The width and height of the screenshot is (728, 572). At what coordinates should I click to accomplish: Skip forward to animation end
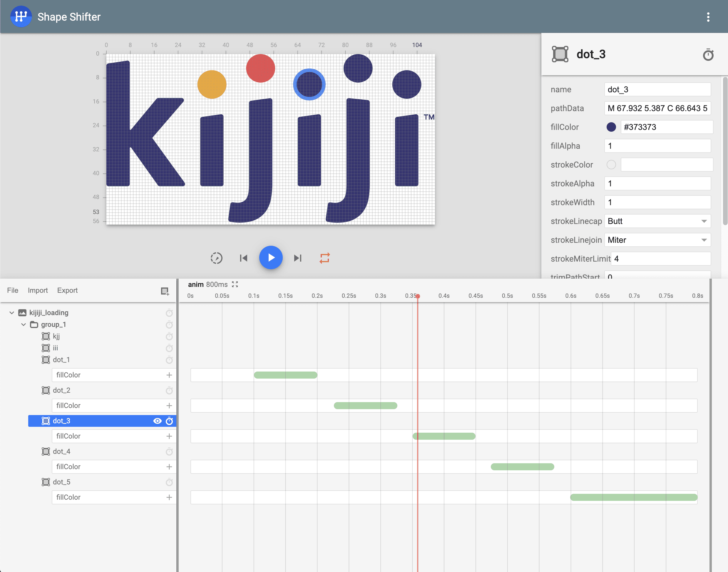pyautogui.click(x=298, y=258)
